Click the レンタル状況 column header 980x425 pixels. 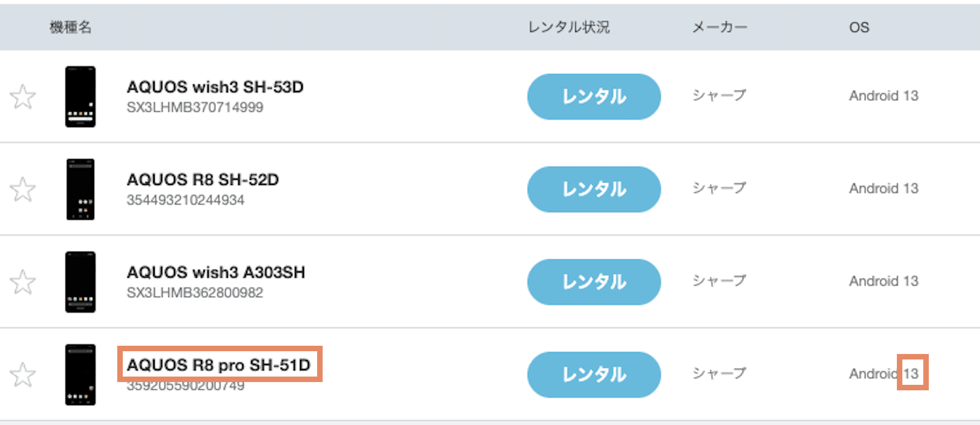pyautogui.click(x=569, y=27)
